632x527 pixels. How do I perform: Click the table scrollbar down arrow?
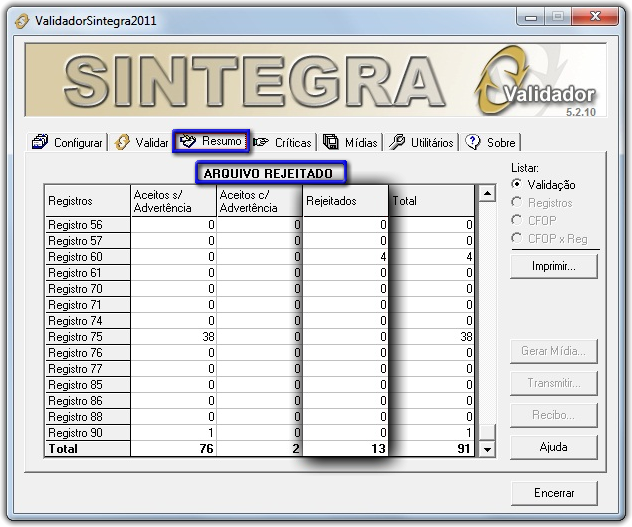(487, 449)
